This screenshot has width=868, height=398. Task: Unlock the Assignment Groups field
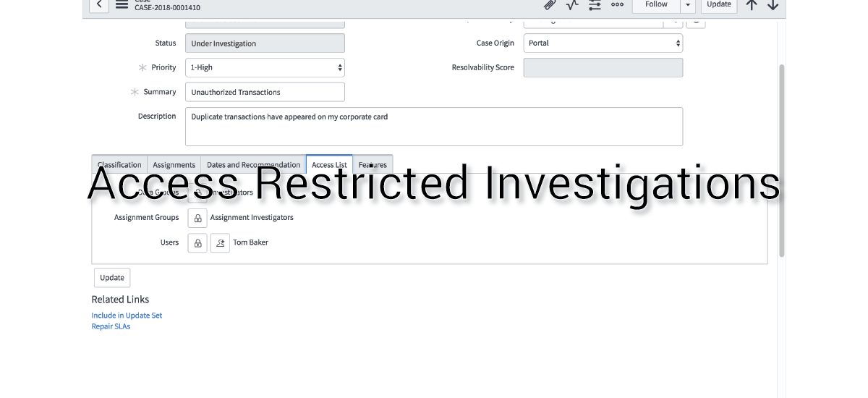tap(197, 218)
